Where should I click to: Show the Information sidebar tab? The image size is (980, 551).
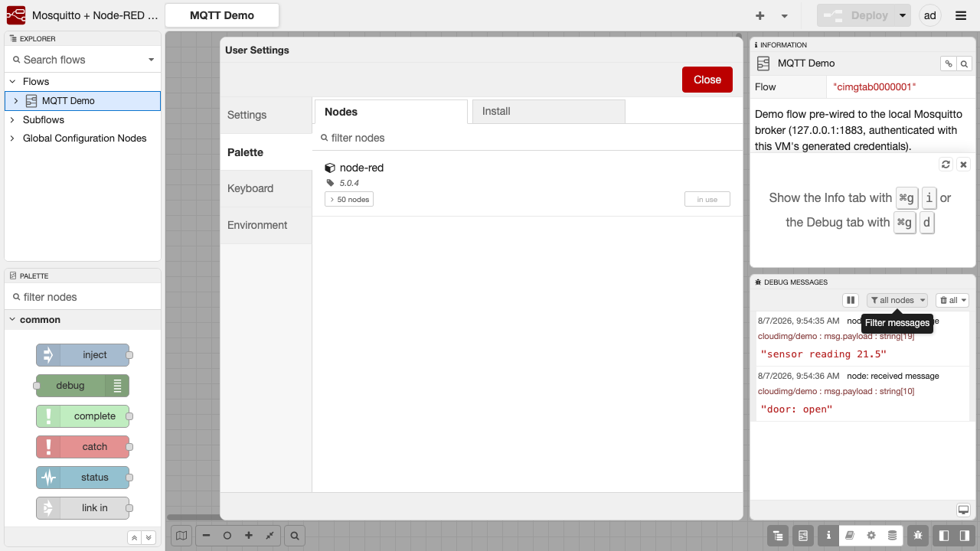[x=828, y=536]
